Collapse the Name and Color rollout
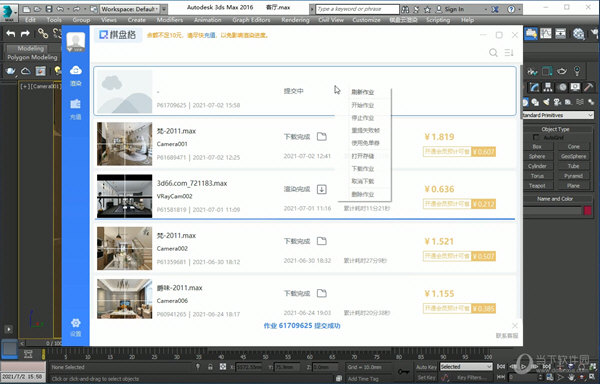 555,199
